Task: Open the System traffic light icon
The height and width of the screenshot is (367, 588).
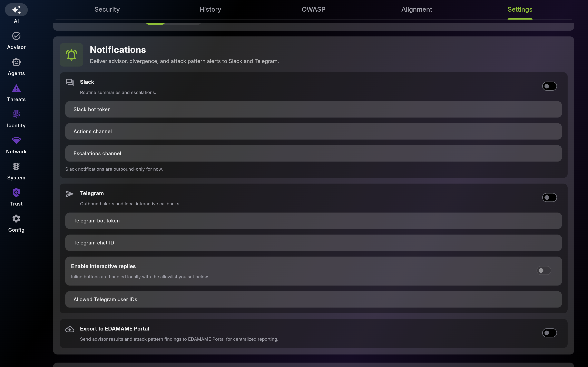Action: point(16,167)
